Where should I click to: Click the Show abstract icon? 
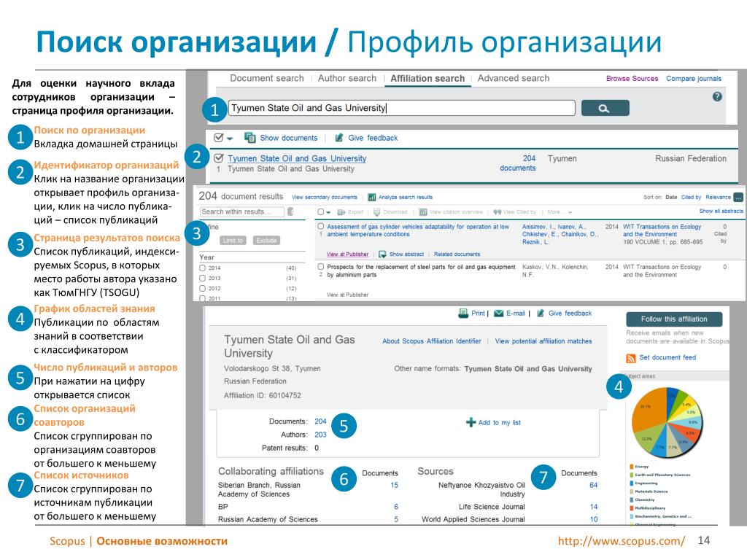coord(382,254)
